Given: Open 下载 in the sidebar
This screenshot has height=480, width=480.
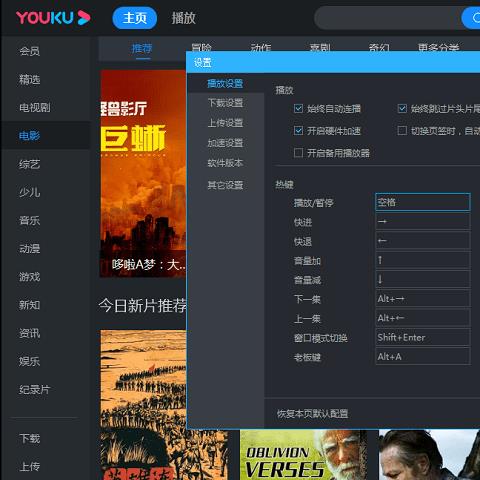Looking at the screenshot, I should pos(30,438).
